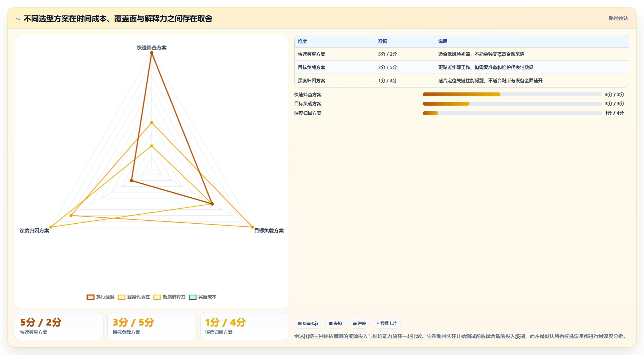
Task: Click the icon inside the Chart.js chip
Action: tap(300, 324)
